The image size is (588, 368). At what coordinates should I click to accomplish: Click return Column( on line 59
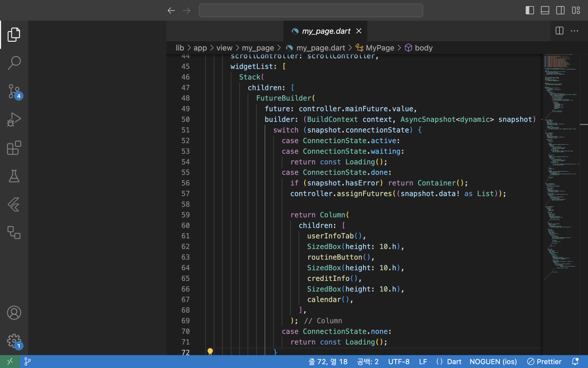pos(320,215)
